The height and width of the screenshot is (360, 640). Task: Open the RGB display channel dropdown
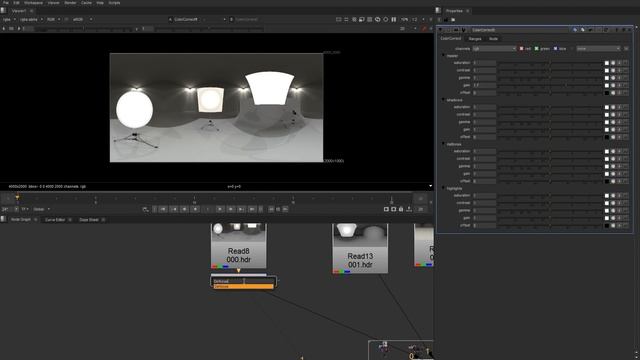tap(53, 19)
